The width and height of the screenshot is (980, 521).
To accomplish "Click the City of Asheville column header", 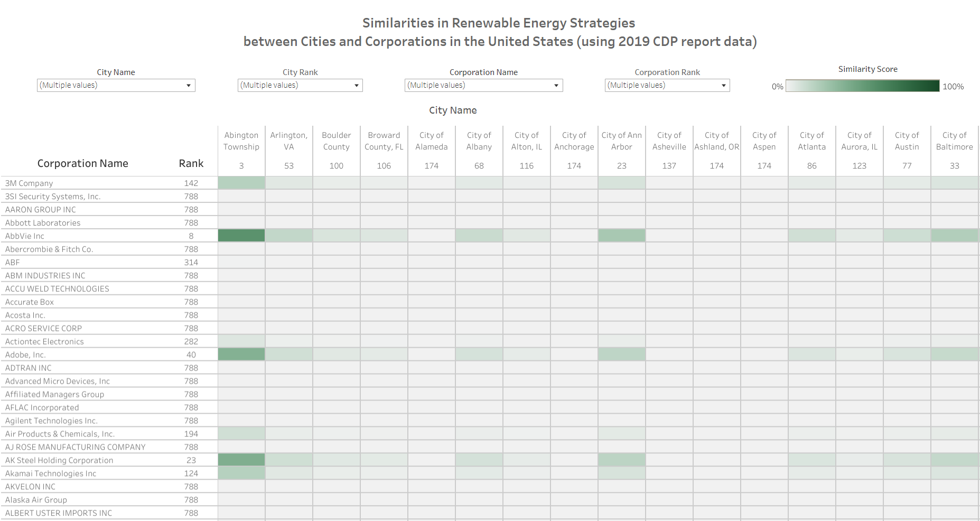I will (669, 141).
